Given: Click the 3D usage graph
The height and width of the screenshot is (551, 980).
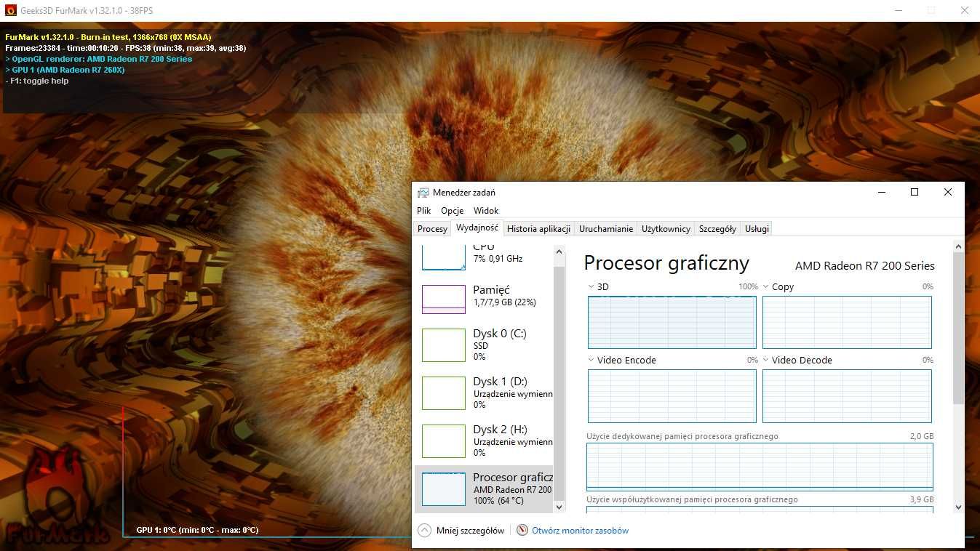Looking at the screenshot, I should click(672, 322).
